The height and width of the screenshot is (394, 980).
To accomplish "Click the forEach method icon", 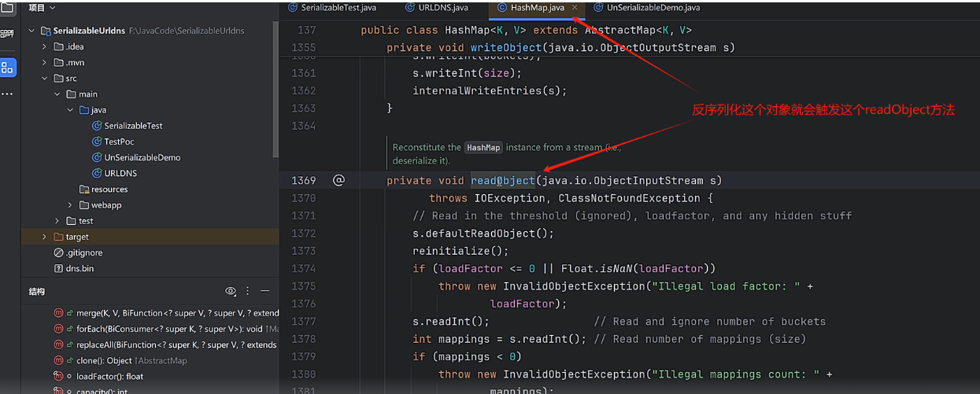I will point(58,329).
